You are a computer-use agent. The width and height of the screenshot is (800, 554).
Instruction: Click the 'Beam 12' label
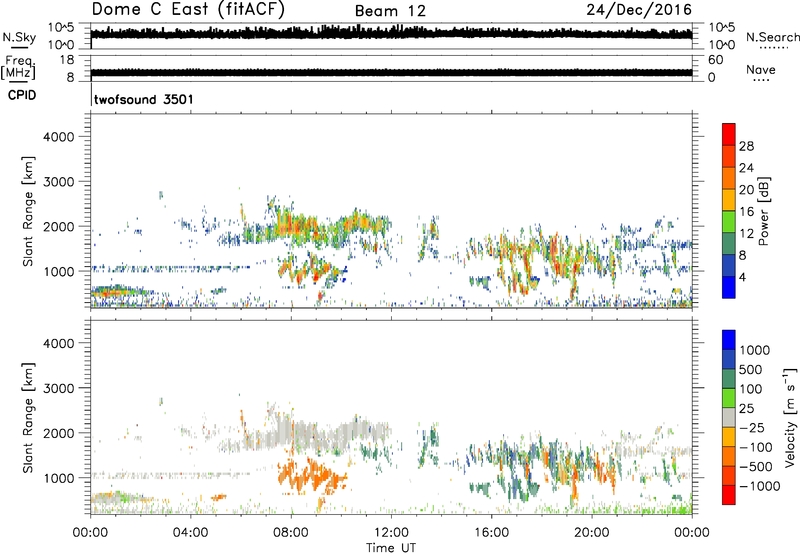coord(390,11)
